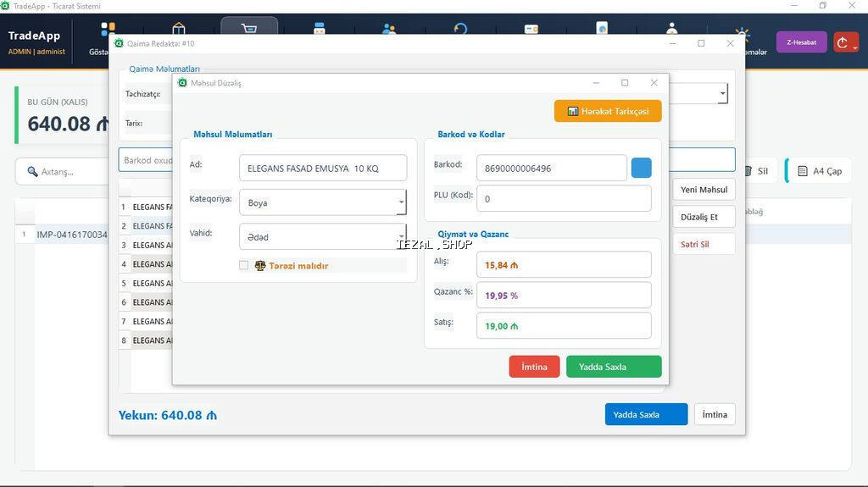Open the people/customers icon in toolbar
This screenshot has width=868, height=487.
pos(389,29)
